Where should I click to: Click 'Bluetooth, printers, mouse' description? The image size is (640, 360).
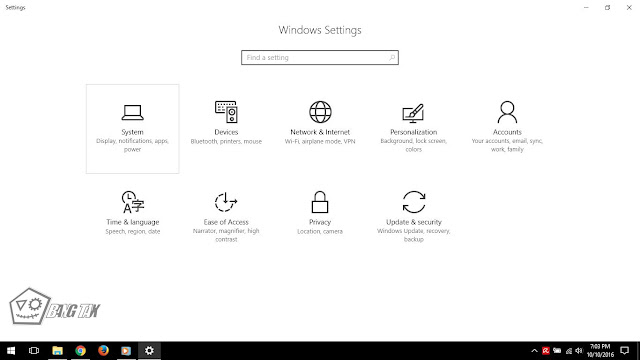pyautogui.click(x=226, y=141)
